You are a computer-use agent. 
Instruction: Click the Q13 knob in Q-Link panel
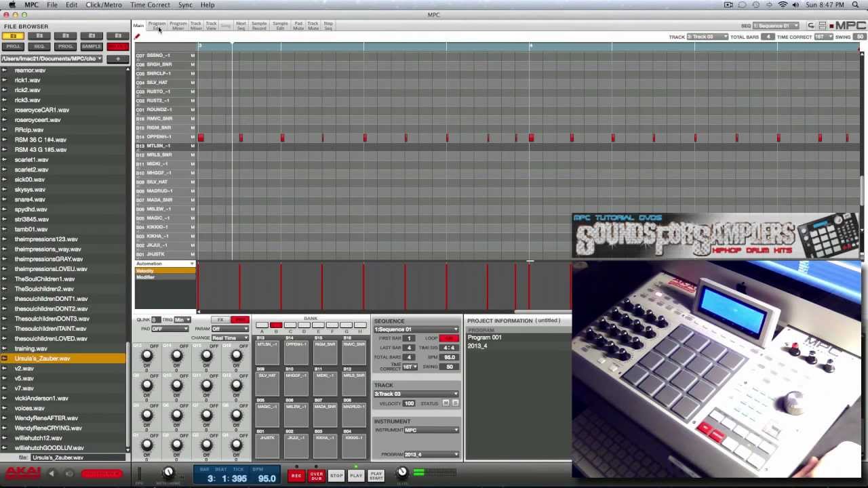(x=146, y=356)
